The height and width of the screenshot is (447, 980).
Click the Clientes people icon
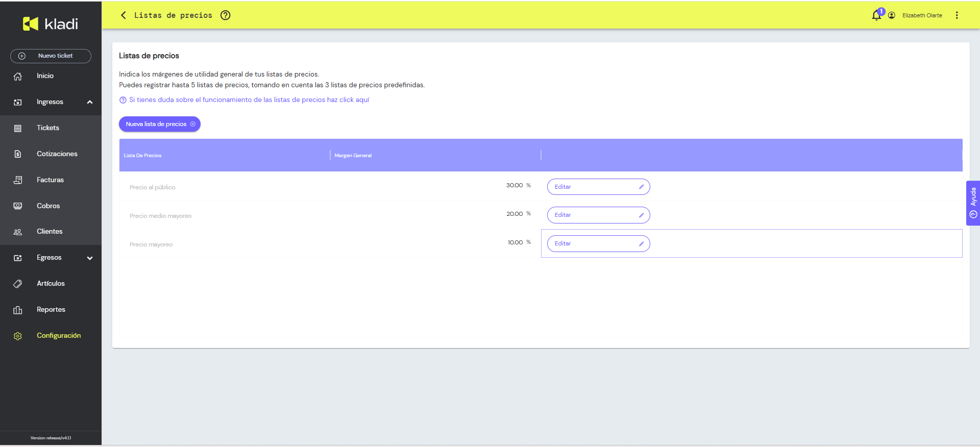(18, 232)
